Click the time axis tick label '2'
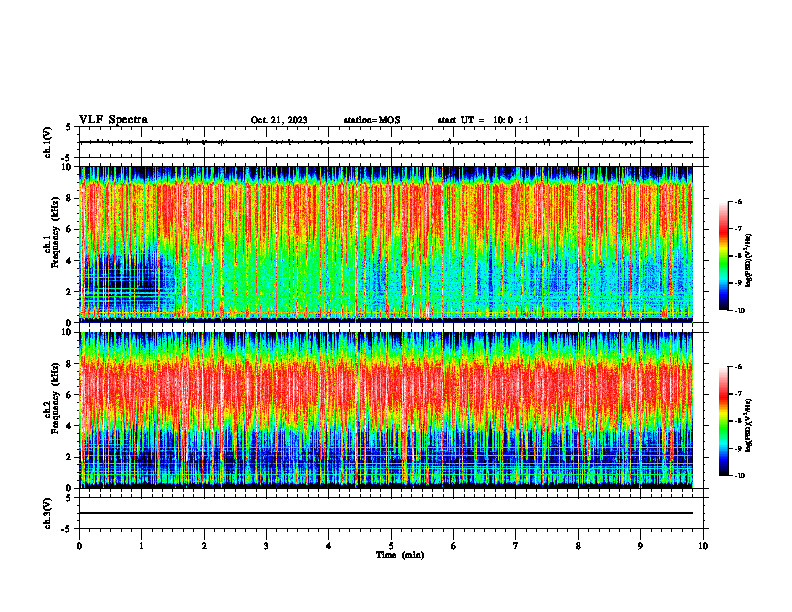The width and height of the screenshot is (792, 612). [x=204, y=546]
